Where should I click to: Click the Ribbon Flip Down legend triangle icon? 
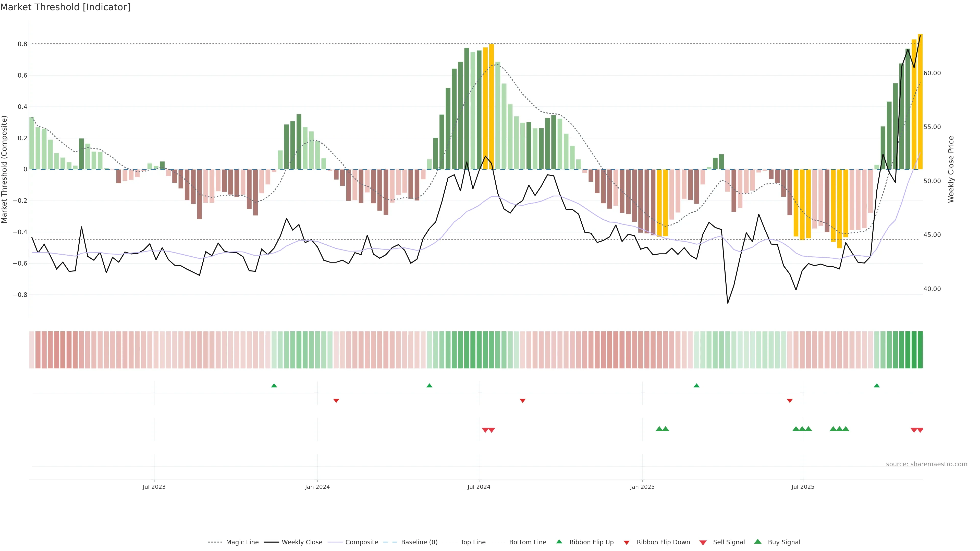[627, 543]
